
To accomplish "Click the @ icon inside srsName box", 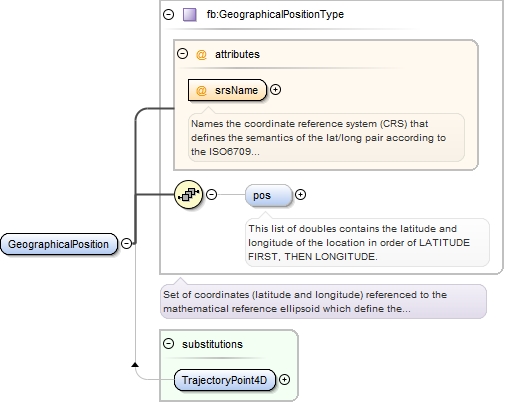I will tap(201, 90).
